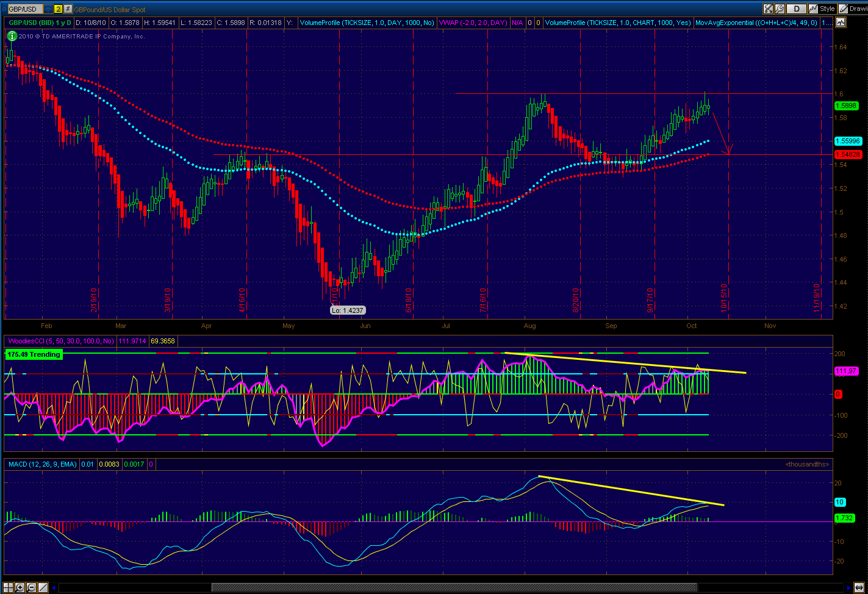Click the cyan 10 MACD axis tag
The width and height of the screenshot is (868, 594).
coord(840,502)
